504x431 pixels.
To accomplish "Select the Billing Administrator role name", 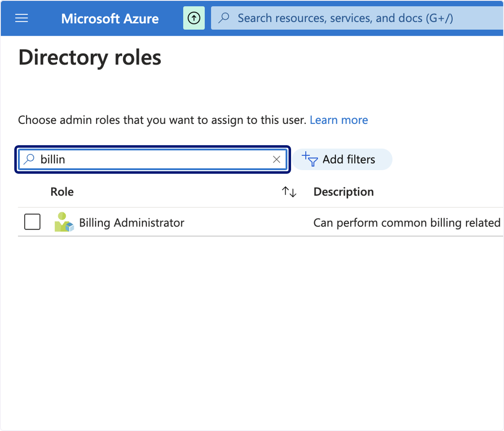I will 131,222.
